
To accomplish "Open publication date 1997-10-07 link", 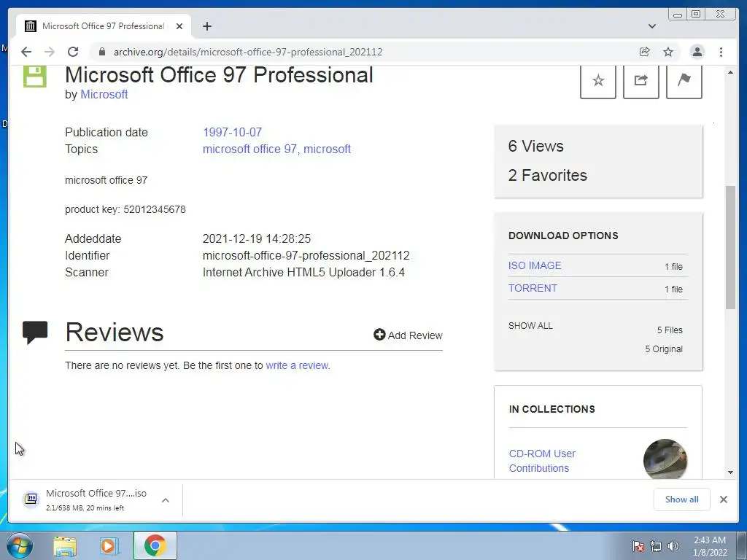I will coord(232,132).
